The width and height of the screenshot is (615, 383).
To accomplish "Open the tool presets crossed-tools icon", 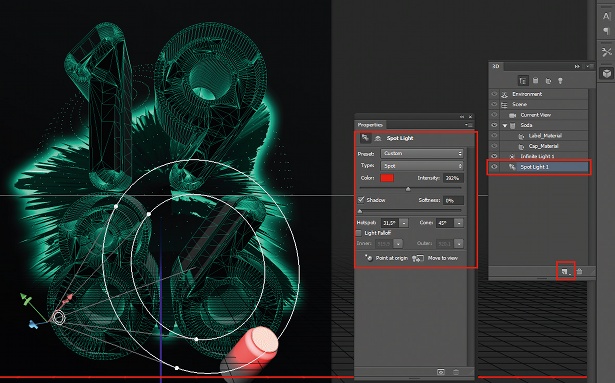I will pyautogui.click(x=606, y=52).
